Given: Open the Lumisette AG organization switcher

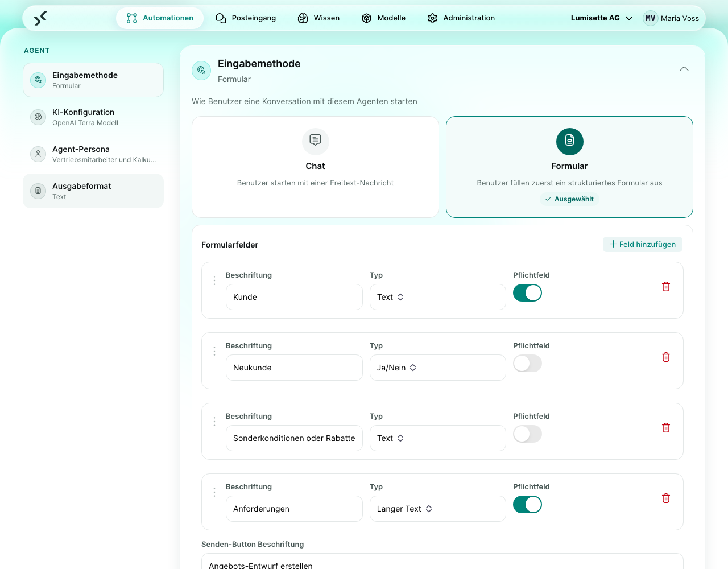Looking at the screenshot, I should pos(602,18).
